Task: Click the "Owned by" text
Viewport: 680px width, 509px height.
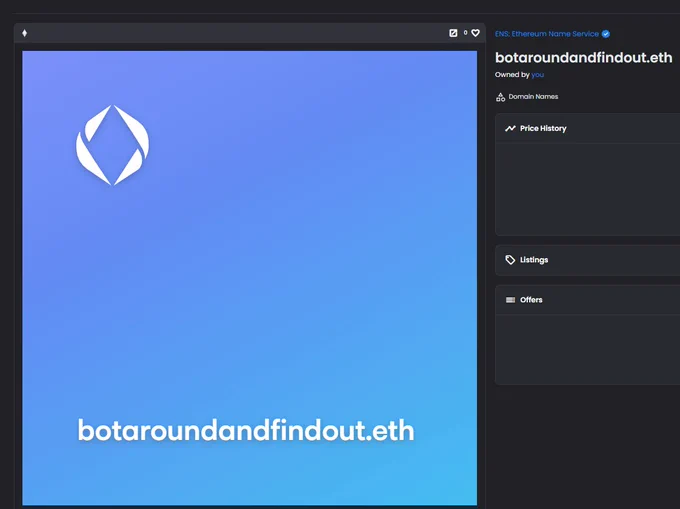Action: (x=512, y=75)
